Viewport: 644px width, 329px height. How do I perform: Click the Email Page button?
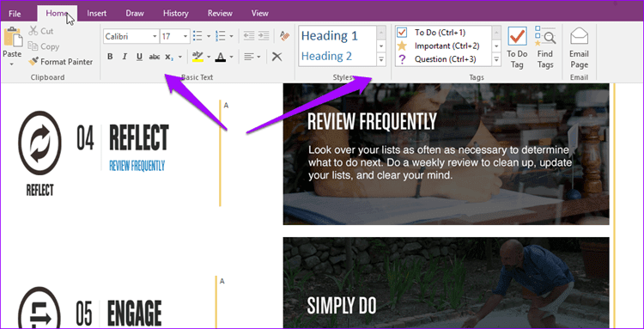coord(579,47)
